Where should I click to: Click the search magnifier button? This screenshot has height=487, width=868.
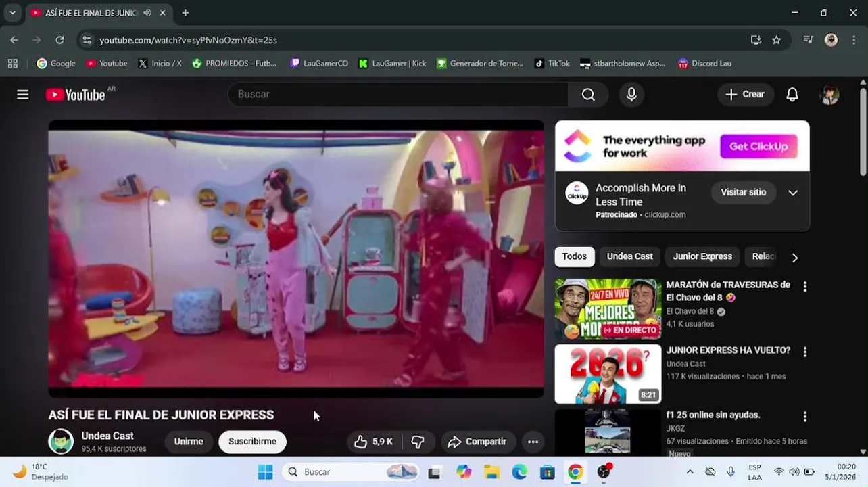pos(588,95)
